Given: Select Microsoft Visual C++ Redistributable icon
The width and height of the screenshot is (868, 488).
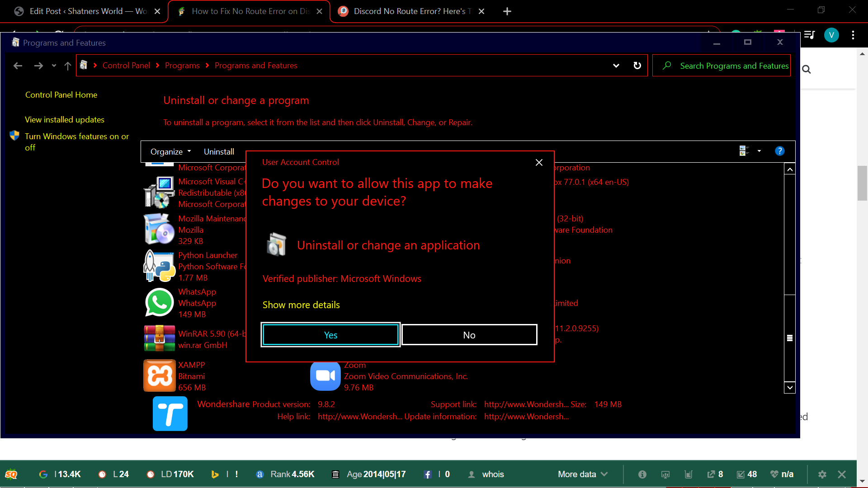Looking at the screenshot, I should tap(159, 192).
